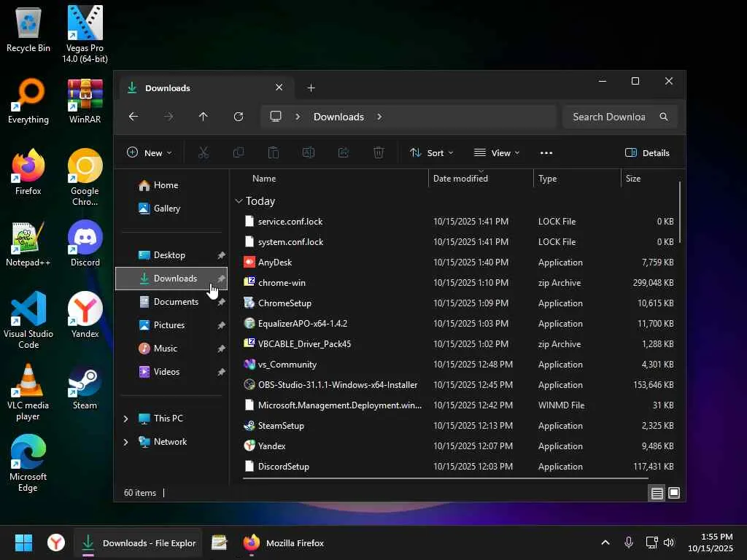747x560 pixels.
Task: Open the See more three-dots menu
Action: [546, 153]
